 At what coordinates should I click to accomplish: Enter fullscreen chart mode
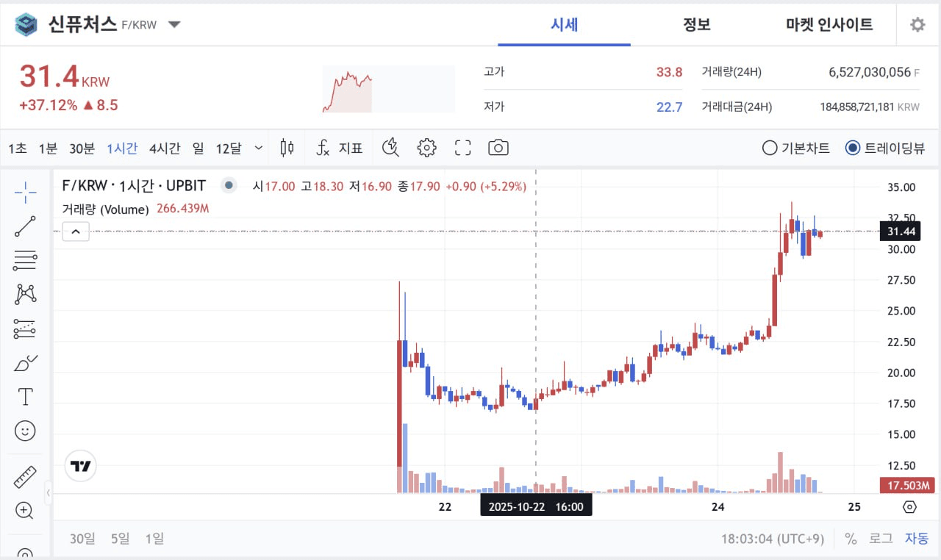coord(462,148)
